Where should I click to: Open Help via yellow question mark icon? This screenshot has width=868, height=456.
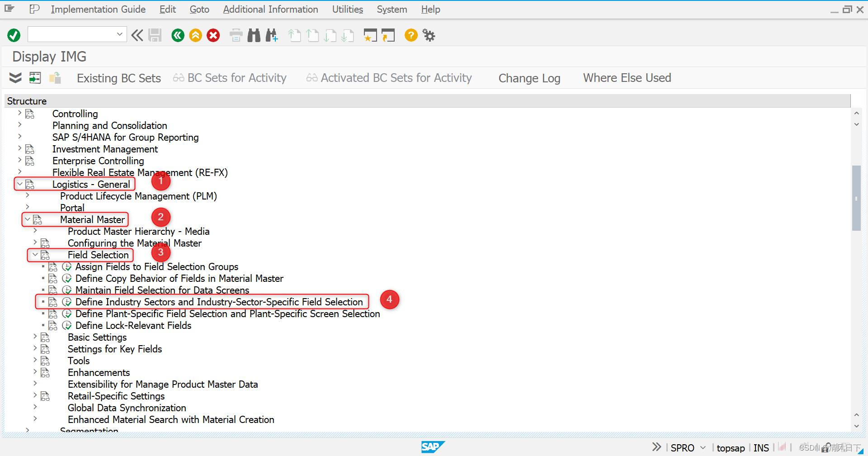[411, 35]
